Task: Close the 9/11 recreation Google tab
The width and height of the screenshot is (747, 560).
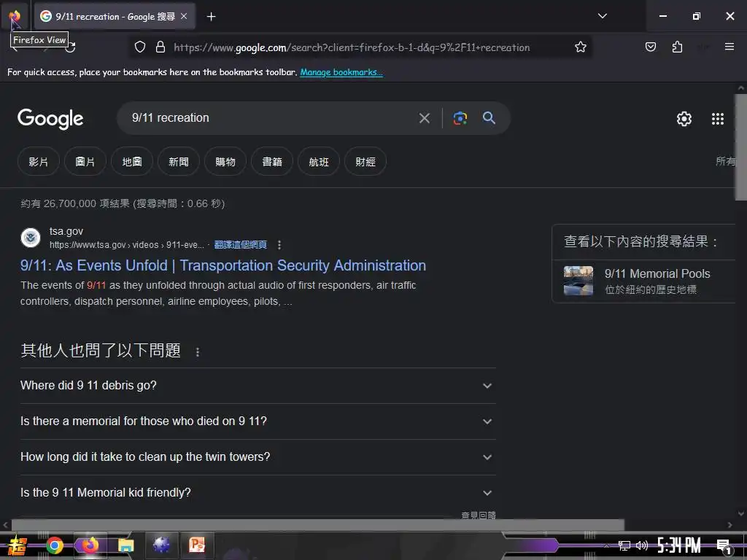Action: 184,16
